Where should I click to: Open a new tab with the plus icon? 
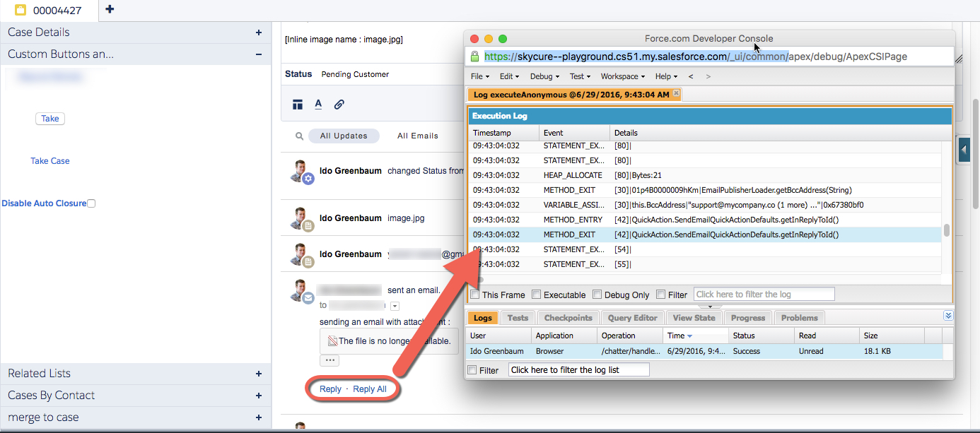pyautogui.click(x=110, y=9)
